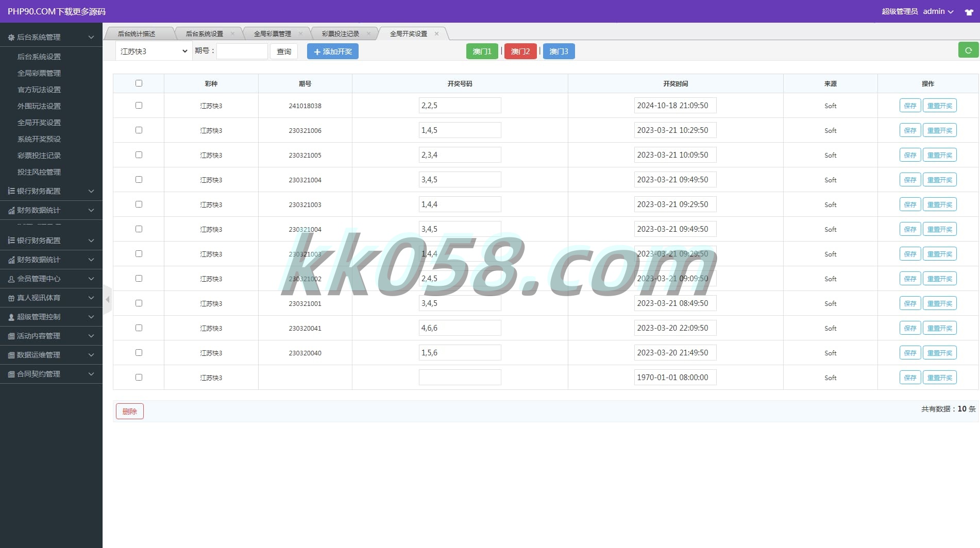Open the 江苏快3 lottery type dropdown
Image resolution: width=980 pixels, height=548 pixels.
[154, 51]
